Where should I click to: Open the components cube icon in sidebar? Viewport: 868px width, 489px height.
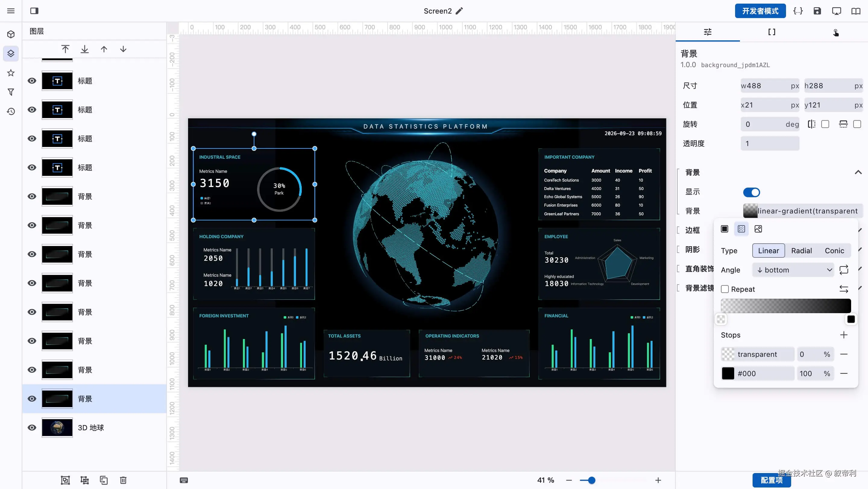click(11, 34)
